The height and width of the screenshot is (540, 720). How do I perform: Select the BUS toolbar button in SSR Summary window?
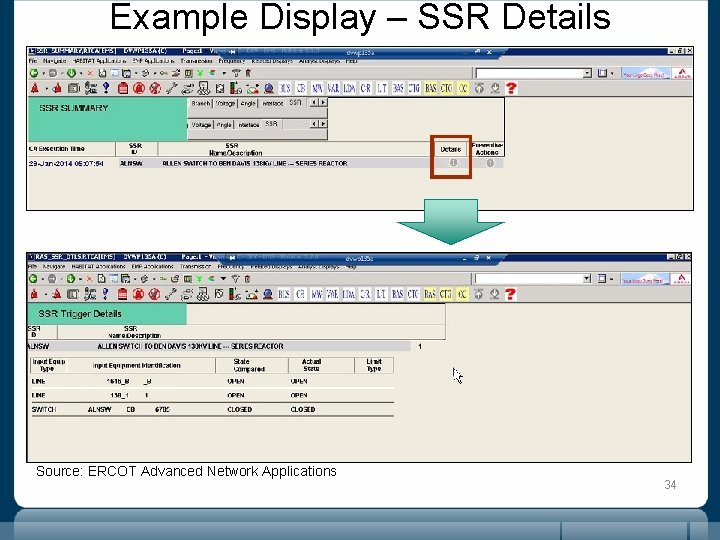[285, 88]
